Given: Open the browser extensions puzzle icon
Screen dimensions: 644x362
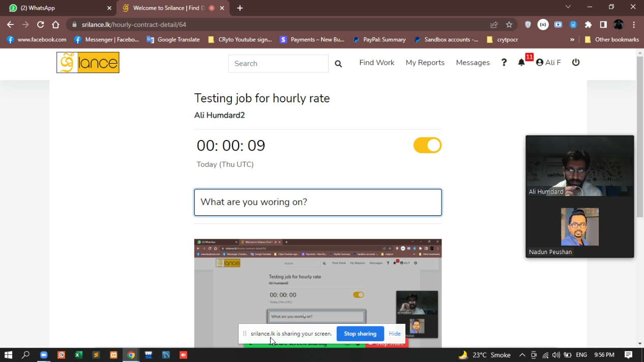Looking at the screenshot, I should click(x=588, y=24).
